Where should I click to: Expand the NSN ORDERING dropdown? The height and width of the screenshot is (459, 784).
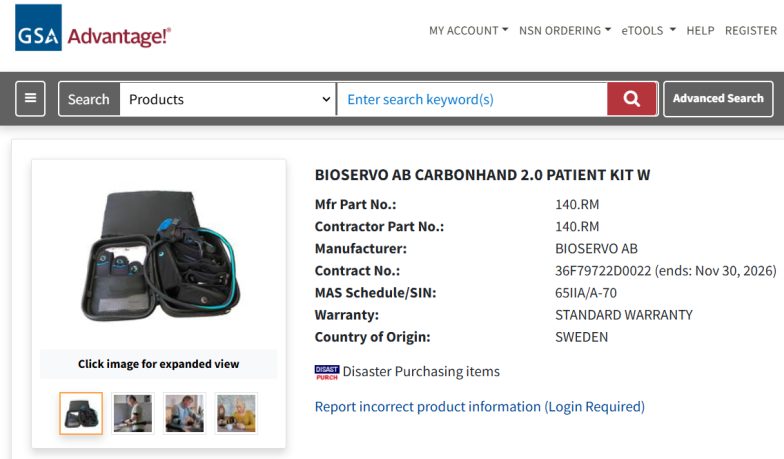[564, 31]
